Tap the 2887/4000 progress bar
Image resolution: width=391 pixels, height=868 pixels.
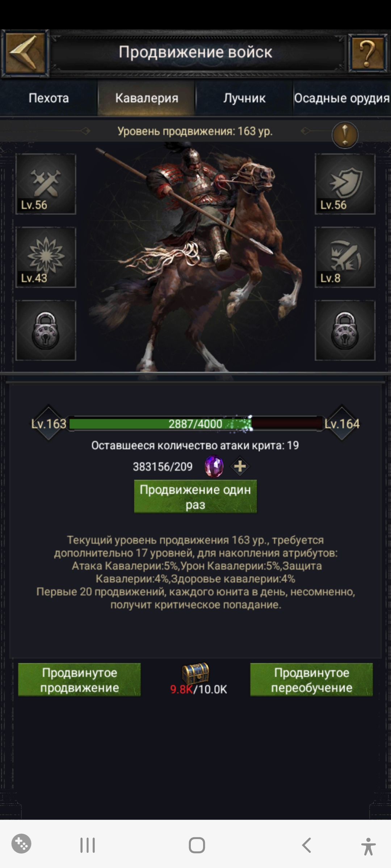tap(195, 424)
